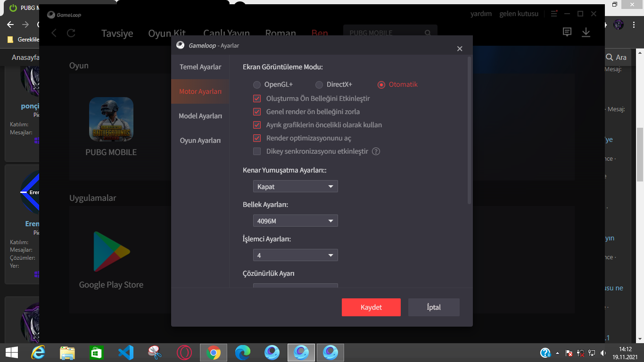
Task: Launch Internet Explorer from the taskbar
Action: point(38,353)
